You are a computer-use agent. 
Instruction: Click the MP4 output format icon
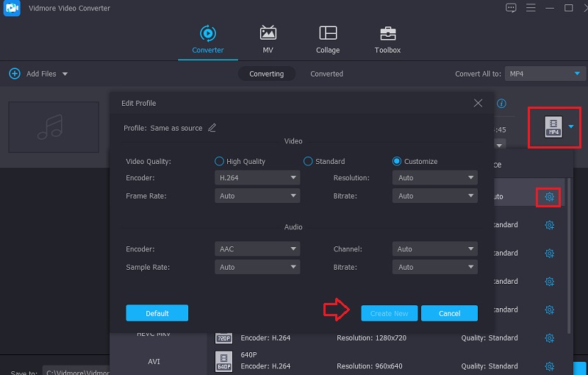tap(553, 126)
